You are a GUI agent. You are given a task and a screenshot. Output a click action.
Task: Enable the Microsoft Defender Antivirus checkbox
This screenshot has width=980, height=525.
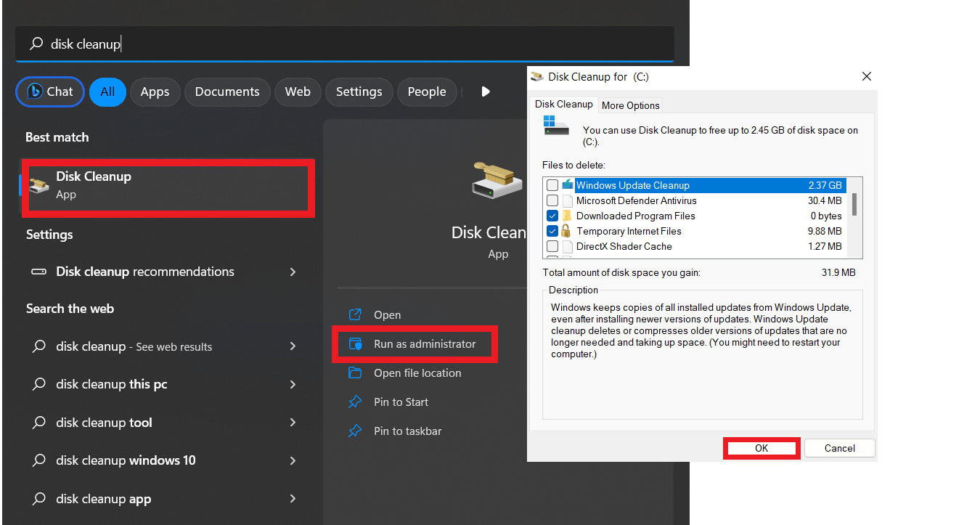tap(552, 200)
